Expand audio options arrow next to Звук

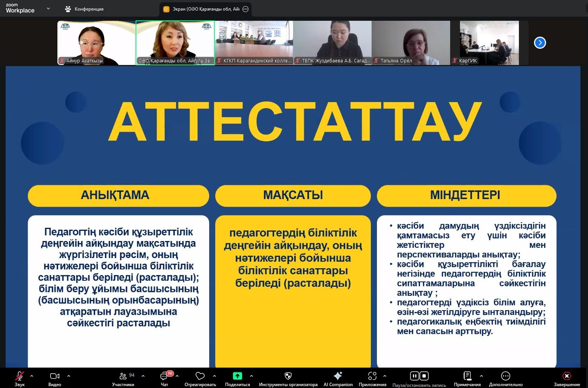(x=32, y=376)
